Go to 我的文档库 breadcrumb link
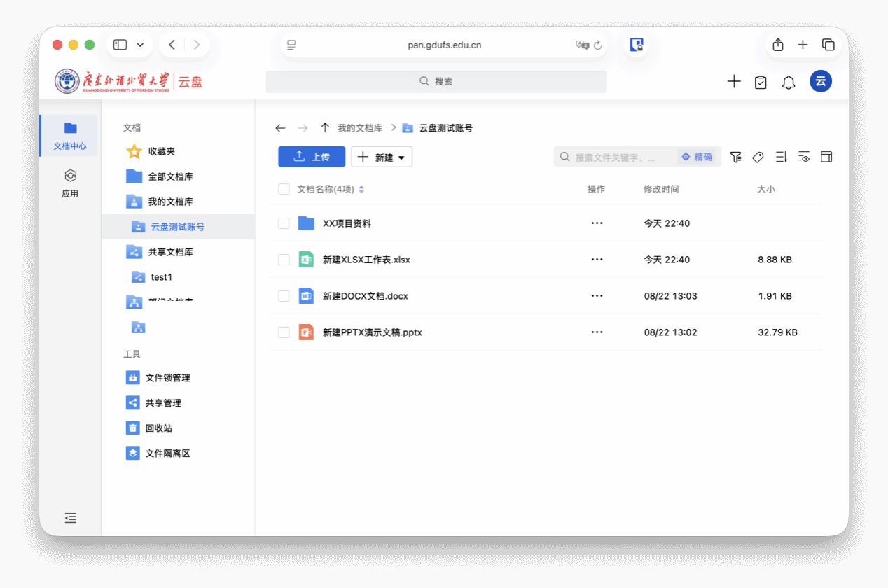The height and width of the screenshot is (588, 888). click(360, 128)
